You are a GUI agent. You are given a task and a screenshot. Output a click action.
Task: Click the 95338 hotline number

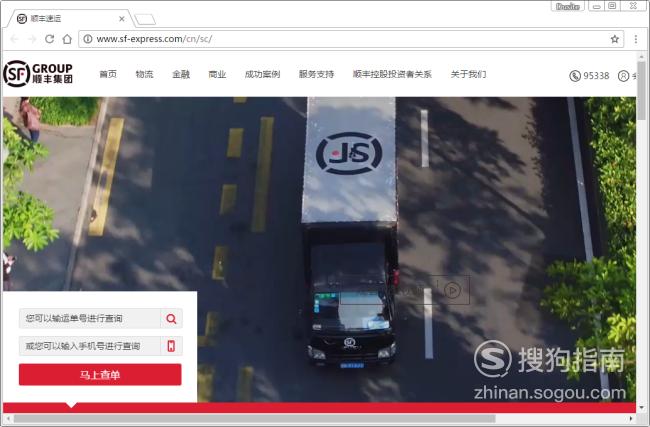(x=596, y=76)
